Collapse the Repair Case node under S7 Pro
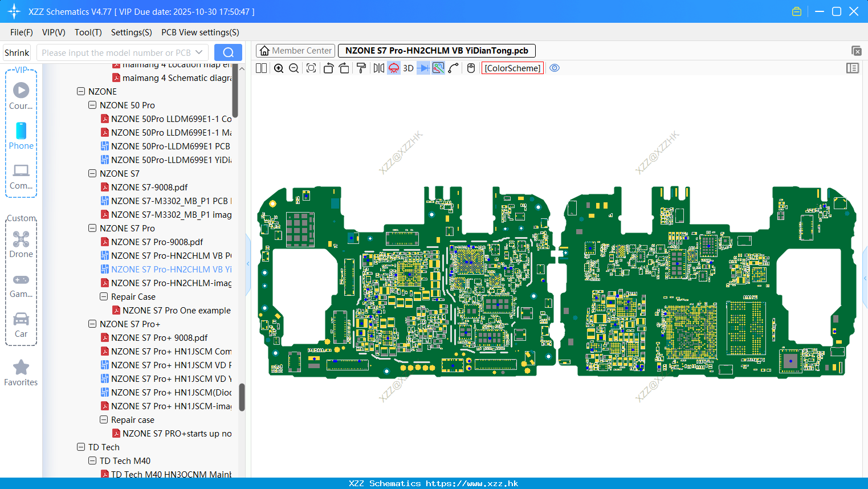The width and height of the screenshot is (868, 489). click(104, 296)
